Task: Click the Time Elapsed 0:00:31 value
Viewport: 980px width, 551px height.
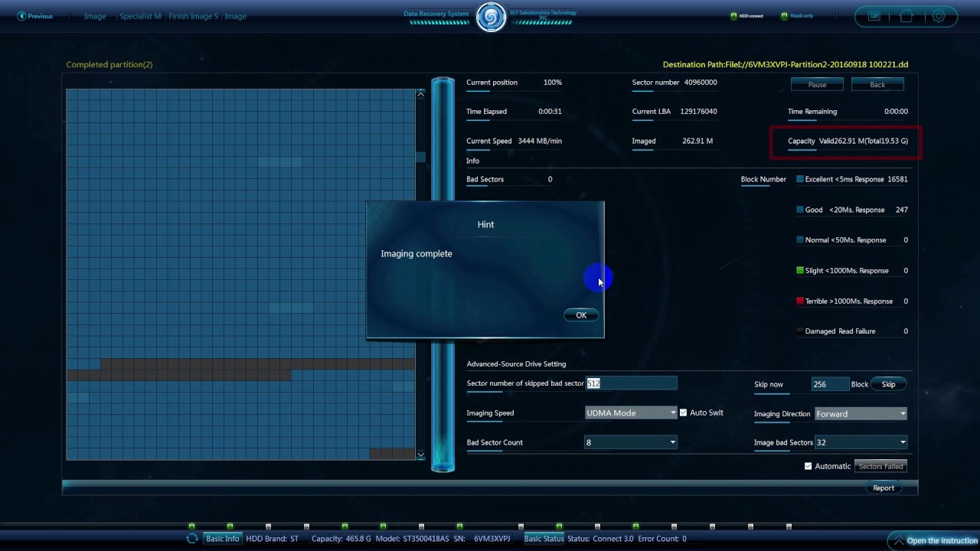Action: click(x=550, y=112)
